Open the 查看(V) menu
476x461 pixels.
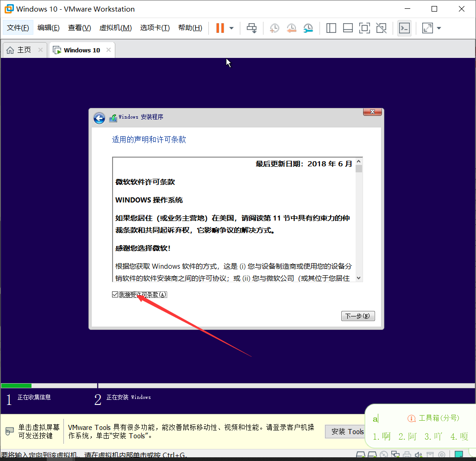coord(80,28)
